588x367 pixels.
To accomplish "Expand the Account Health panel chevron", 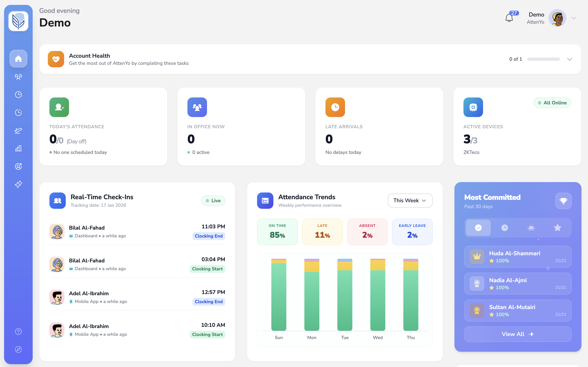I will (570, 59).
